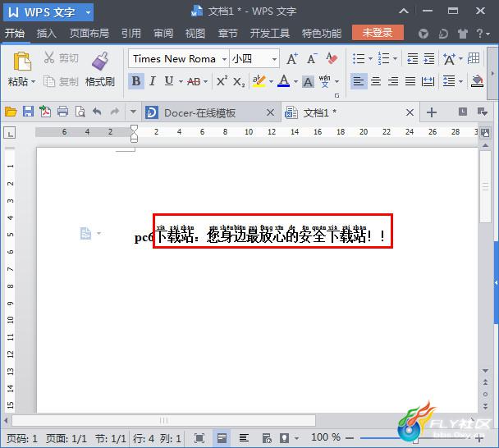Toggle Italic formatting
Image resolution: width=499 pixels, height=448 pixels.
[153, 81]
